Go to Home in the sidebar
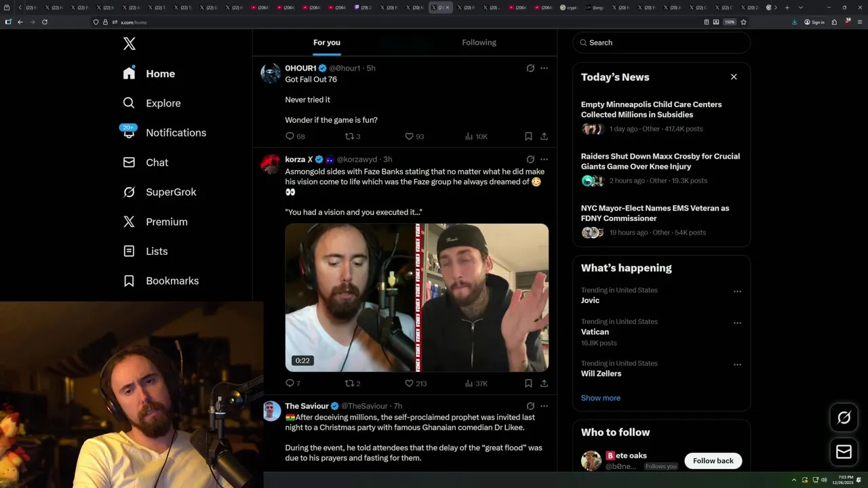Image resolution: width=868 pixels, height=488 pixels. [x=149, y=73]
